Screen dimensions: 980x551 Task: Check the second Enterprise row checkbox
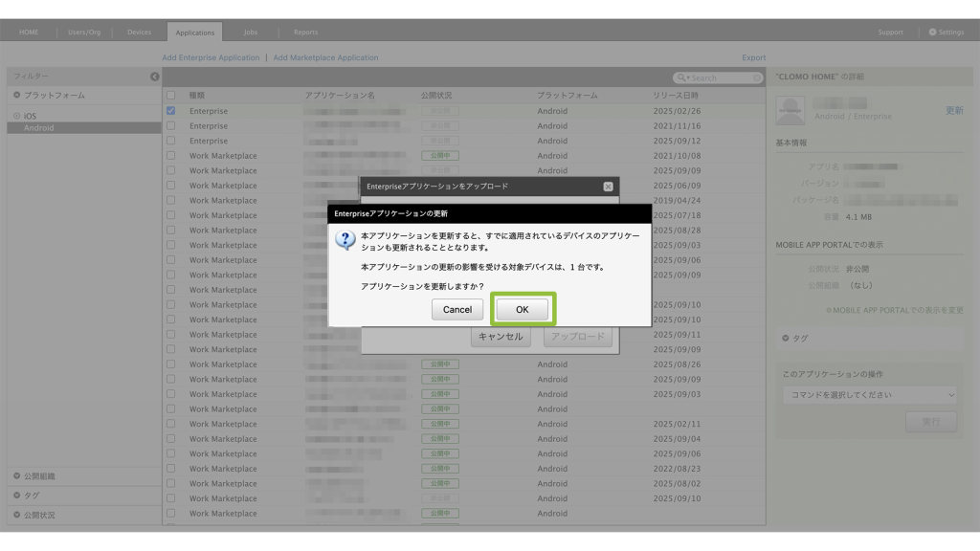pyautogui.click(x=171, y=125)
